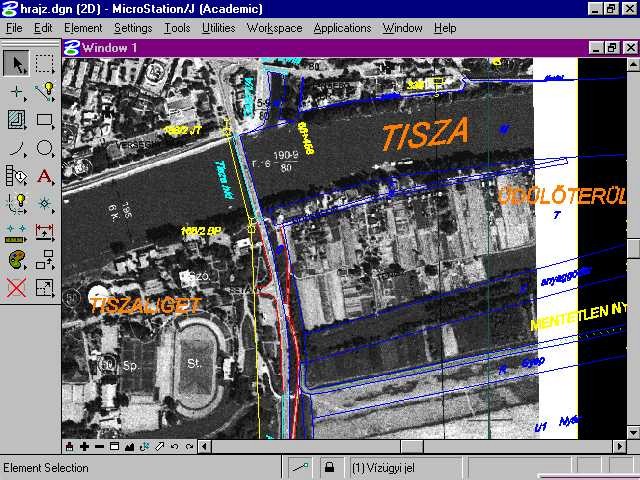Open snap mode button in status bar
This screenshot has height=480, width=640.
(300, 467)
